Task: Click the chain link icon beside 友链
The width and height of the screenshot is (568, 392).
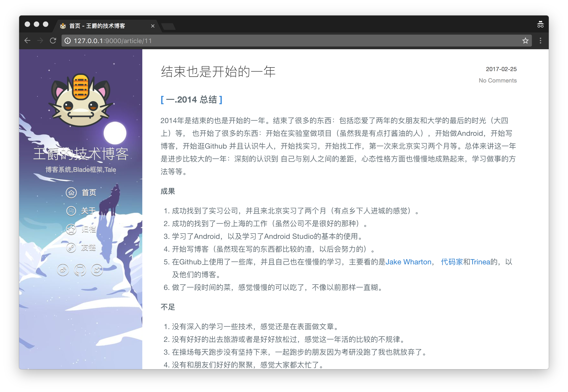Action: tap(71, 248)
